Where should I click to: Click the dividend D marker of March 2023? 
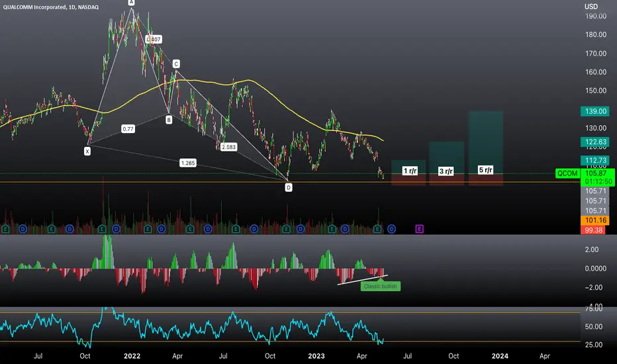coord(345,228)
